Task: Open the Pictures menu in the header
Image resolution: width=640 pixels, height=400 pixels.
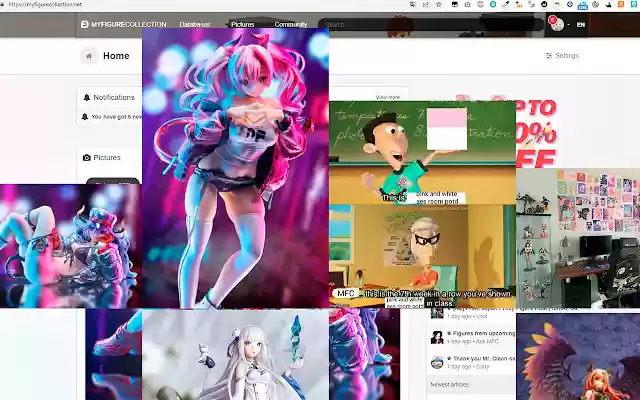Action: [x=242, y=24]
